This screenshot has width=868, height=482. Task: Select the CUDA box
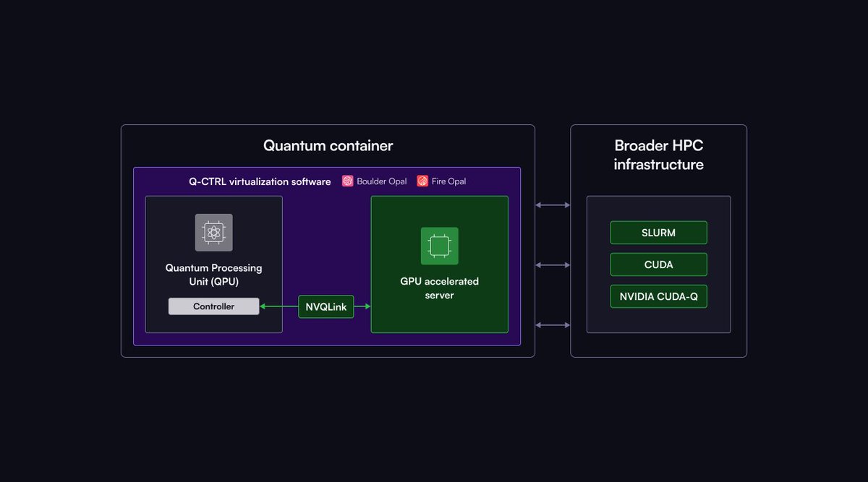point(658,264)
